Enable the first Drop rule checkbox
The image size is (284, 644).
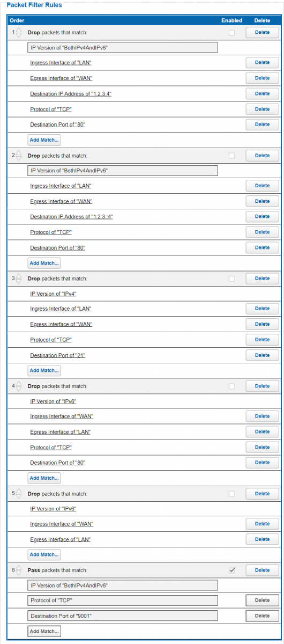pos(231,33)
